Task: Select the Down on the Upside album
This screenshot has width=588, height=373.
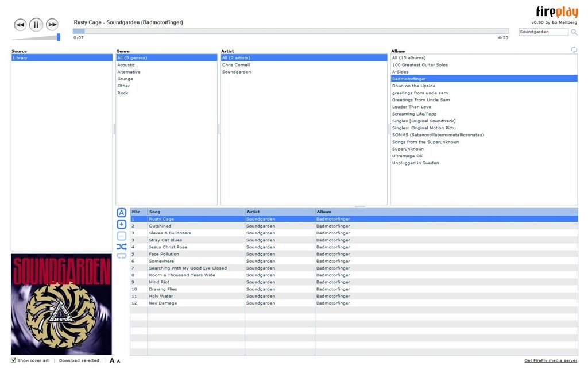Action: [x=484, y=86]
